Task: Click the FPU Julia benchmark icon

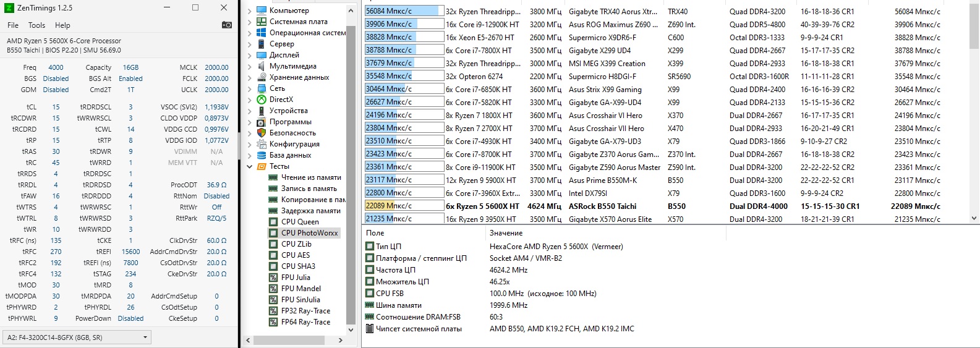Action: coord(273,278)
